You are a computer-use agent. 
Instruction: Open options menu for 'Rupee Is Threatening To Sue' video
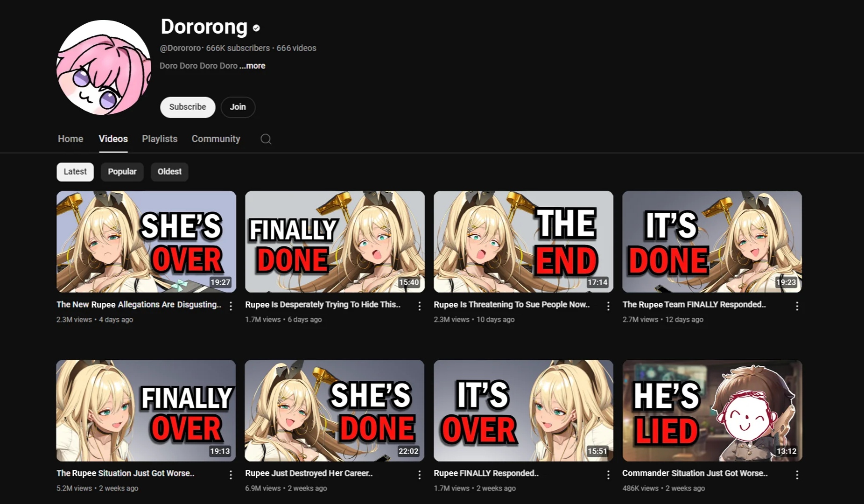click(x=608, y=306)
